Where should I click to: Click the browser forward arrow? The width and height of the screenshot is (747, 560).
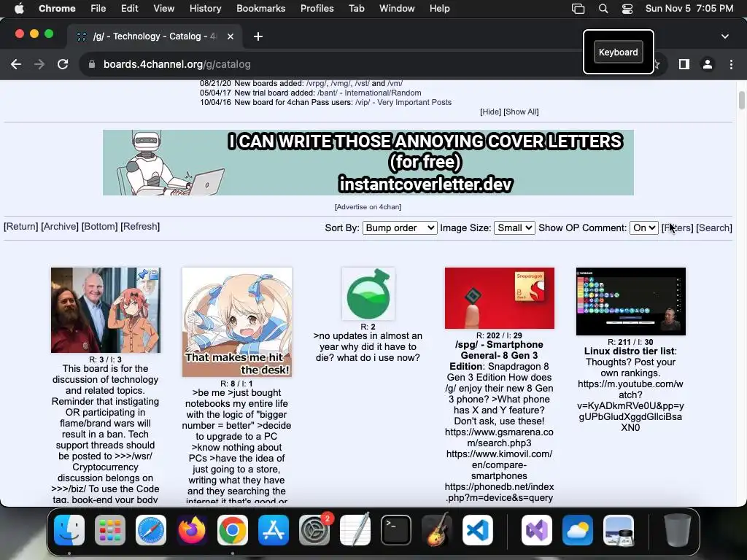[x=39, y=64]
